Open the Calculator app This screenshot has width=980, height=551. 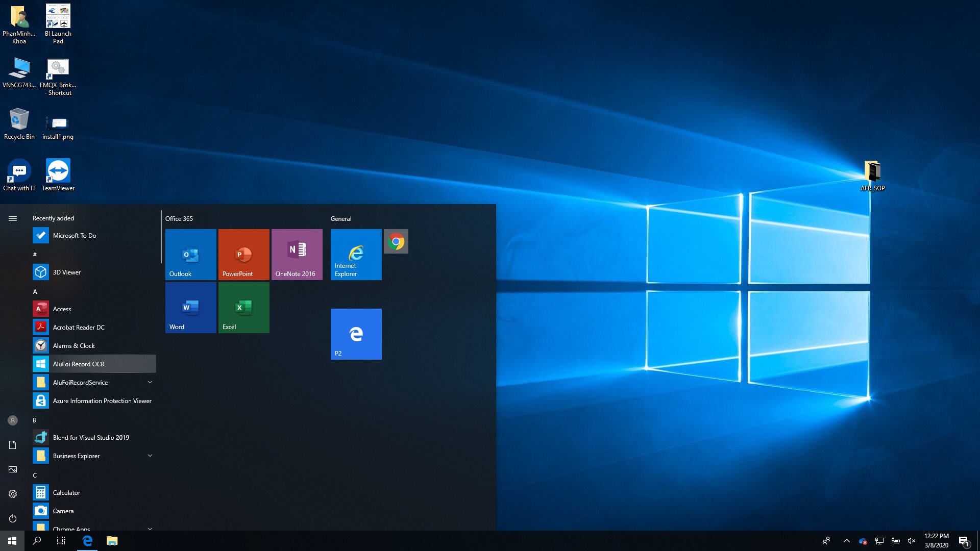(x=94, y=492)
